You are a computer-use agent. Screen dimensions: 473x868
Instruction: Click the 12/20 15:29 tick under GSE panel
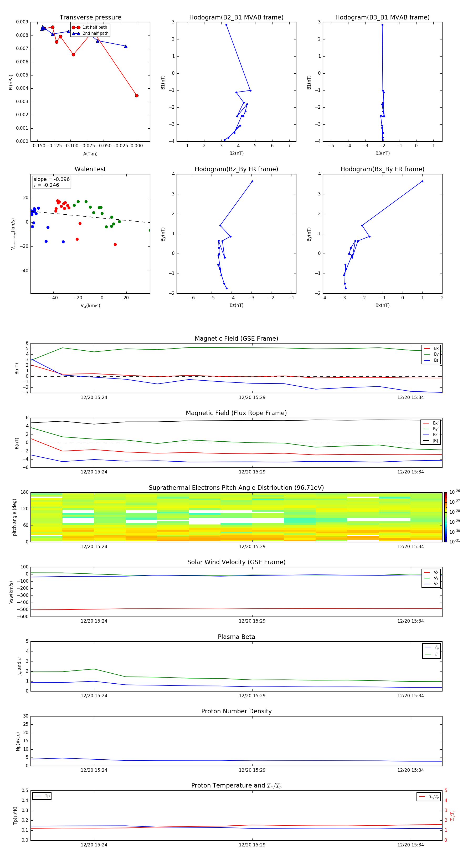(x=252, y=398)
